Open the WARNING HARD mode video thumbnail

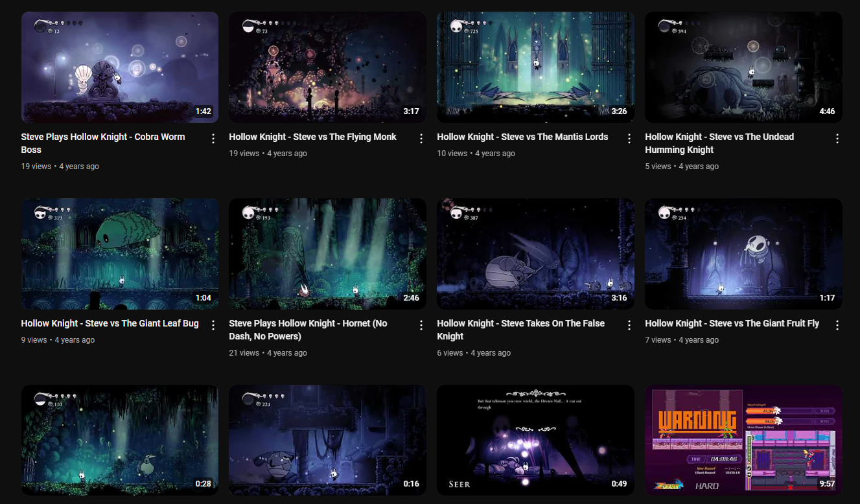(743, 441)
